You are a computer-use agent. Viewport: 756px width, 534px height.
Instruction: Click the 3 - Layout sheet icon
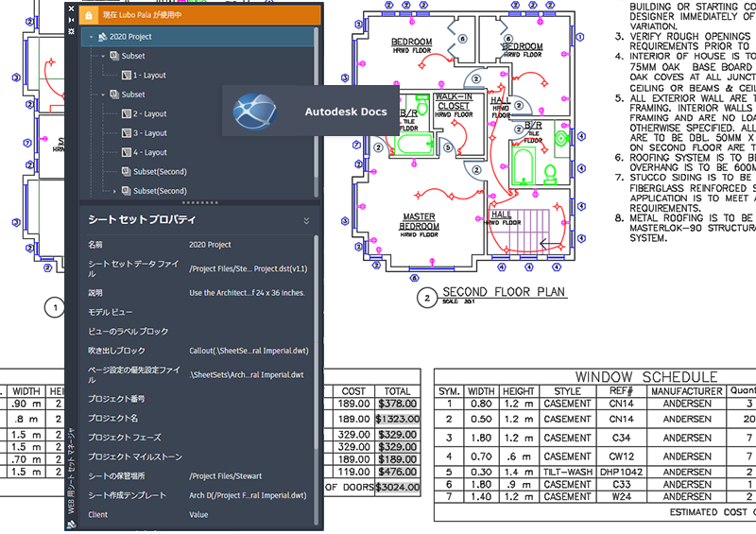click(127, 133)
